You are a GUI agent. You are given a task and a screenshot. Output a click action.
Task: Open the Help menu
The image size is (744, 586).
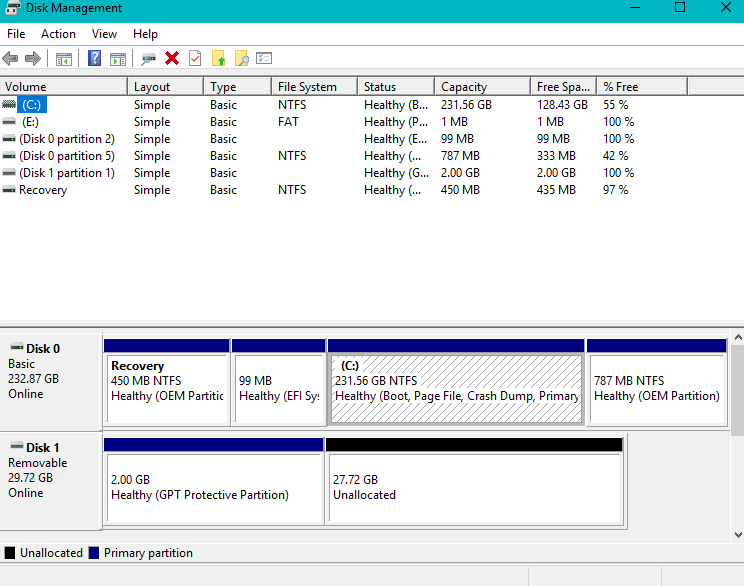145,34
